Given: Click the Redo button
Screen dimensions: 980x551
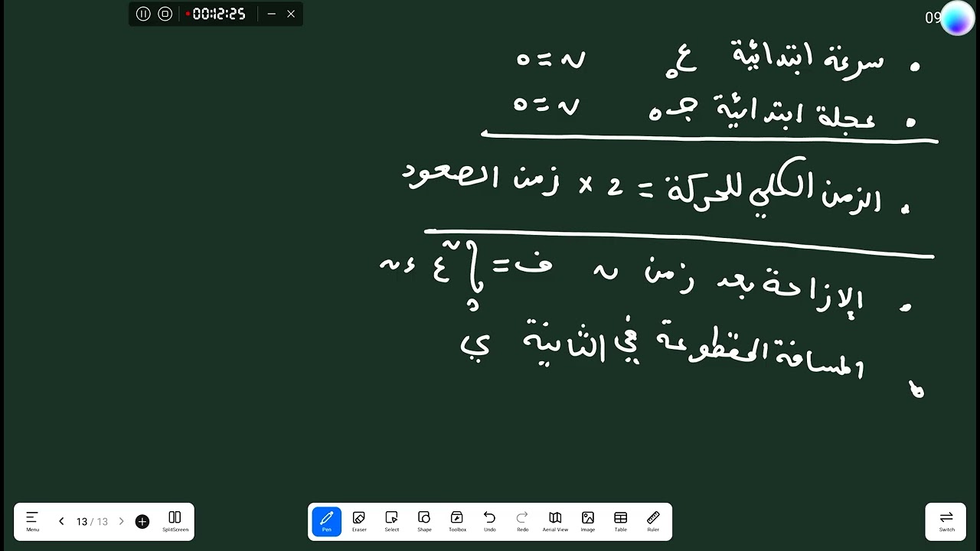Looking at the screenshot, I should coord(523,521).
